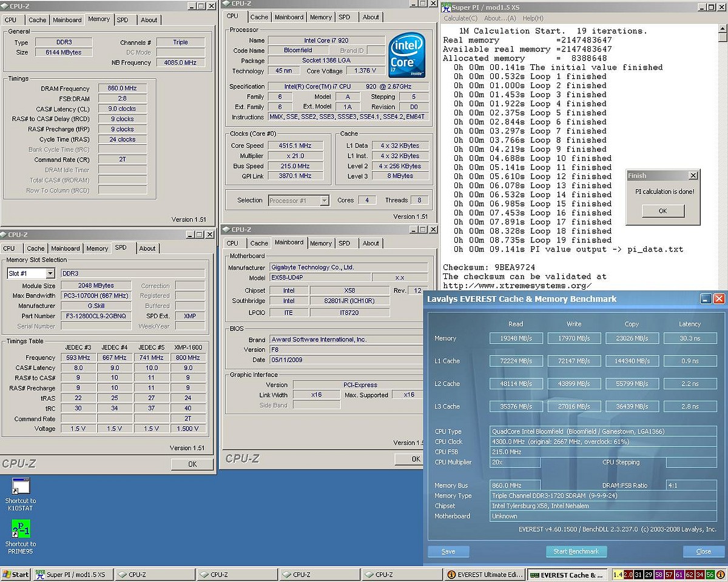Click the purple tray icon showing 61
This screenshot has height=582, width=728.
point(680,574)
